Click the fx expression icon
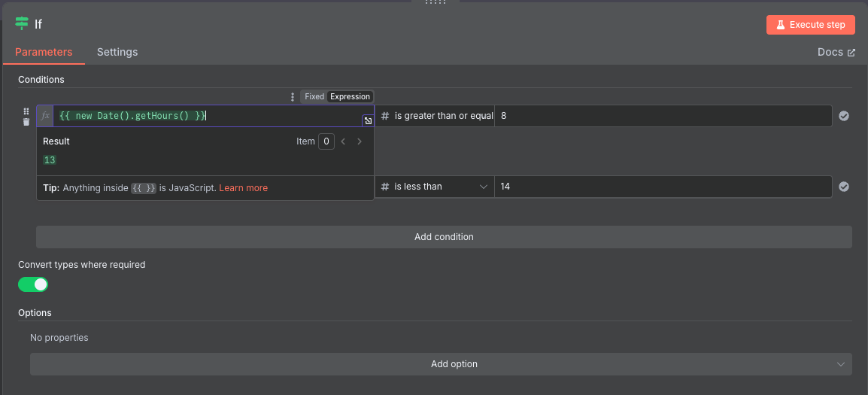This screenshot has height=395, width=868. tap(45, 116)
